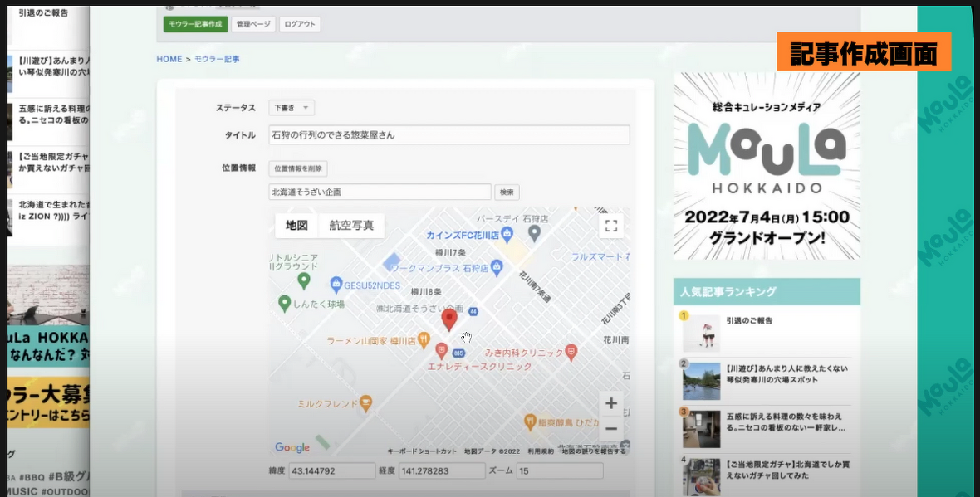Toggle map fullscreen icon
The height and width of the screenshot is (497, 980).
click(x=611, y=226)
